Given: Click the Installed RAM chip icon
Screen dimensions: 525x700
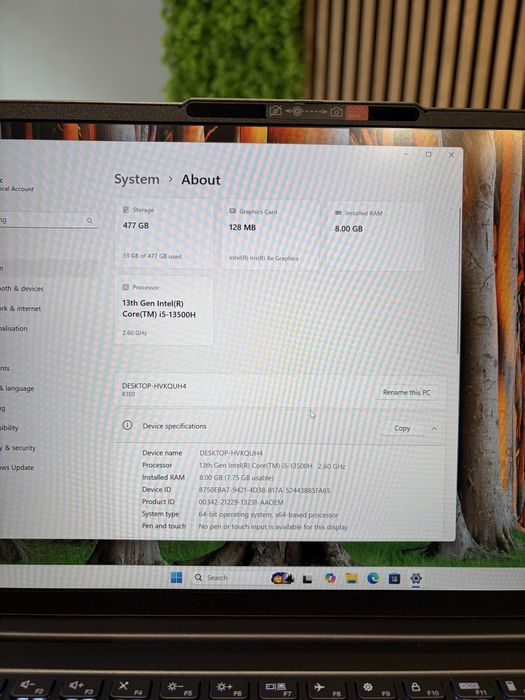Looking at the screenshot, I should 338,213.
